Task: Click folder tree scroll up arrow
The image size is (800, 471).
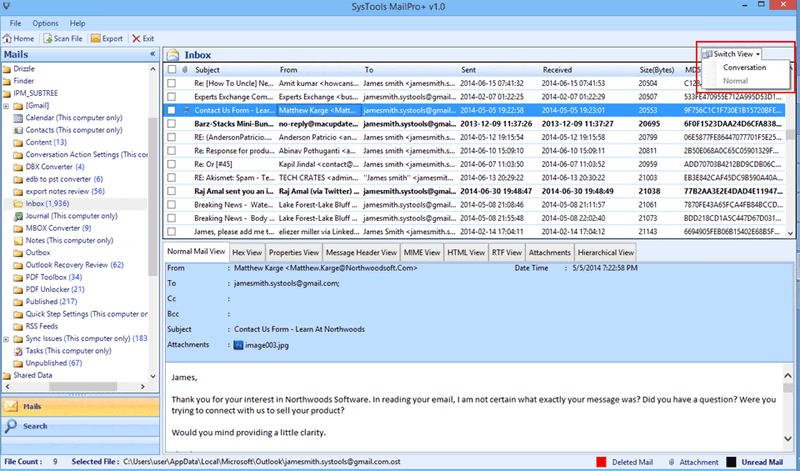Action: [x=153, y=68]
